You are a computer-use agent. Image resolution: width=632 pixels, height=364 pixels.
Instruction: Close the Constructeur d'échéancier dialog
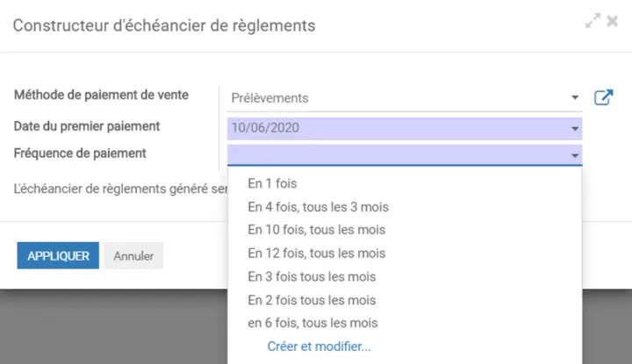point(613,21)
